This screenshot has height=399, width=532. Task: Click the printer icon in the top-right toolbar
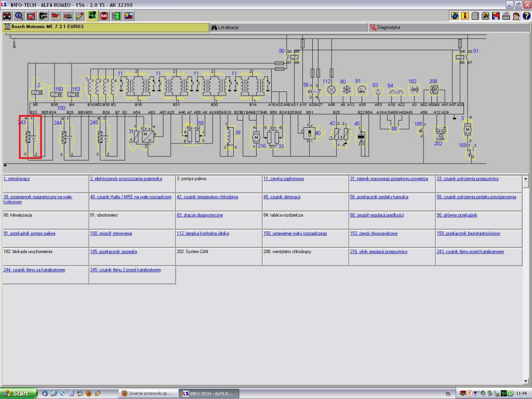click(x=507, y=16)
